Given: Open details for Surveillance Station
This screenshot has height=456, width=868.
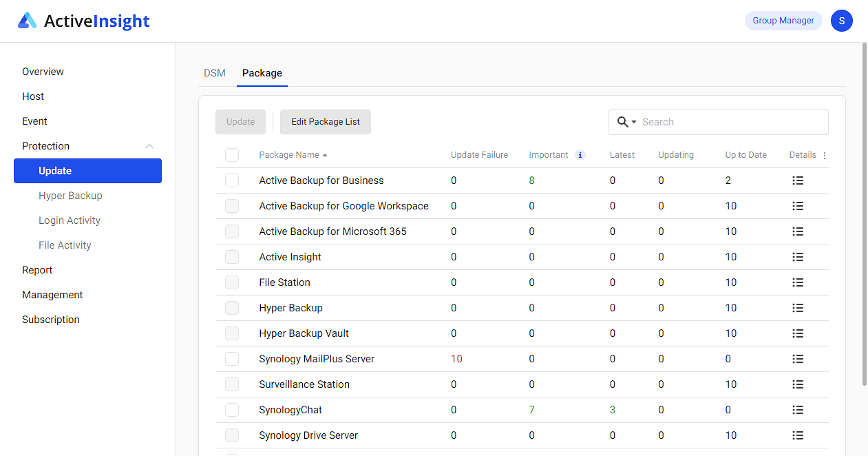Looking at the screenshot, I should (x=797, y=384).
